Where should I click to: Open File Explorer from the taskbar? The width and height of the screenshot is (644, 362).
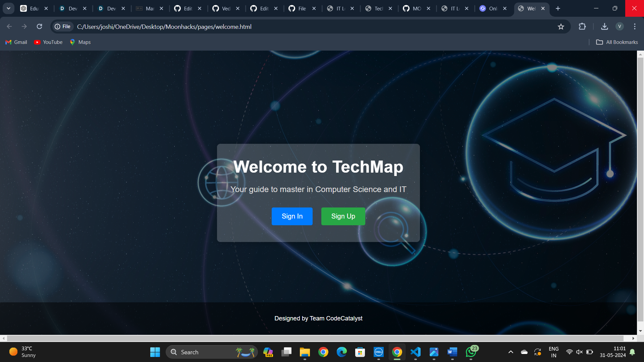[x=305, y=352]
